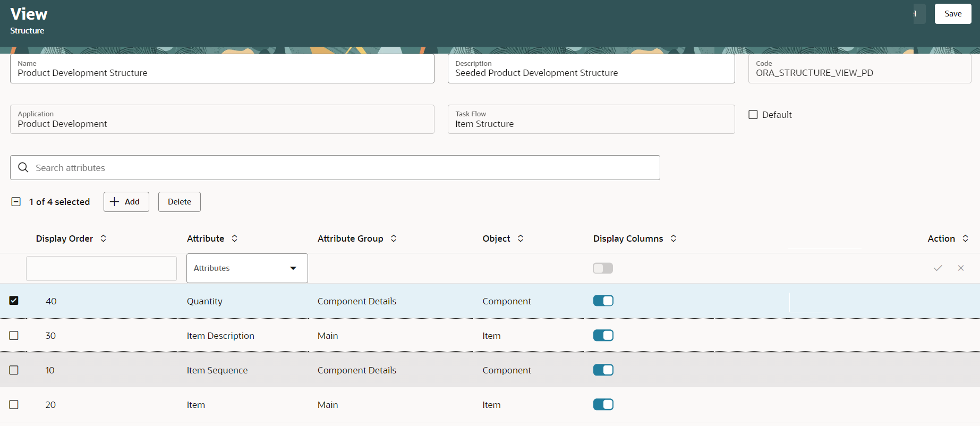Click the '1 of 4 selected' label
The image size is (980, 426).
[x=59, y=202]
